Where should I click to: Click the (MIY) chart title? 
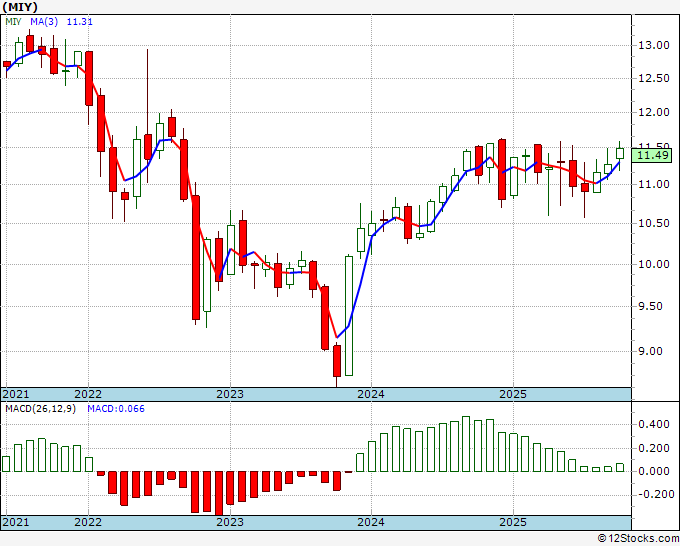click(20, 7)
